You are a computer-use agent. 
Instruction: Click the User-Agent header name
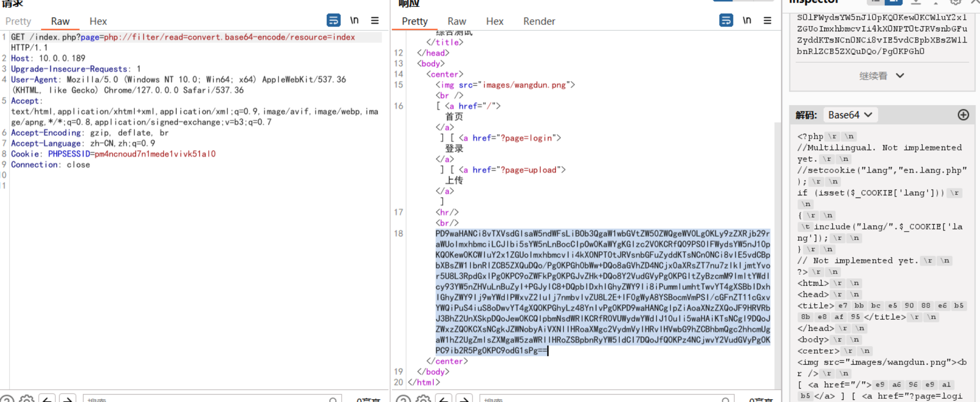(x=34, y=80)
